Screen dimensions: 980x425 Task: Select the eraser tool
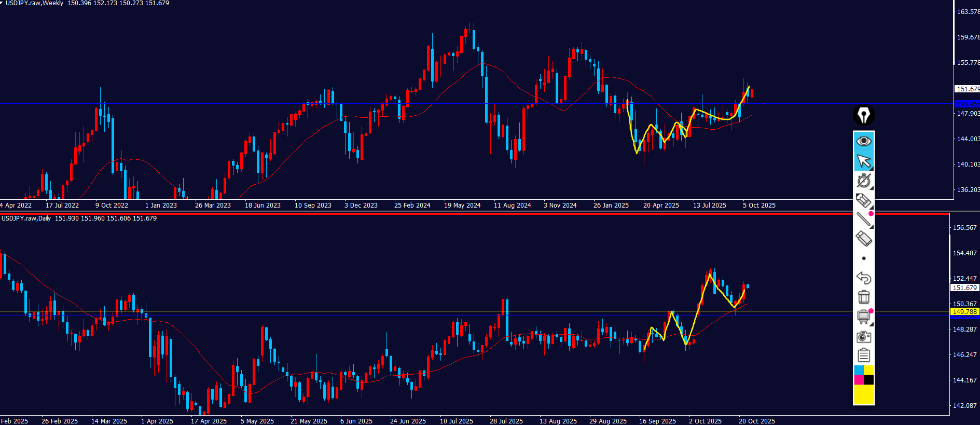pyautogui.click(x=864, y=239)
